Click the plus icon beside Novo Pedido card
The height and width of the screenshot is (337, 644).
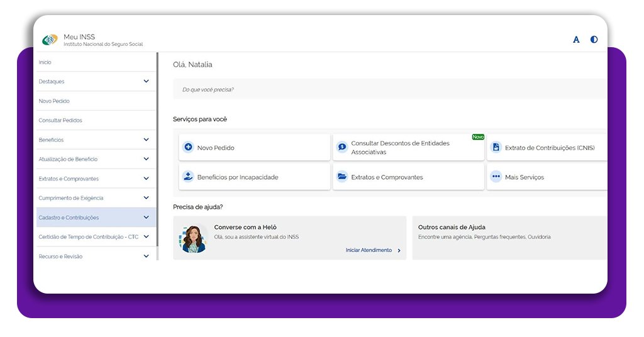point(188,147)
